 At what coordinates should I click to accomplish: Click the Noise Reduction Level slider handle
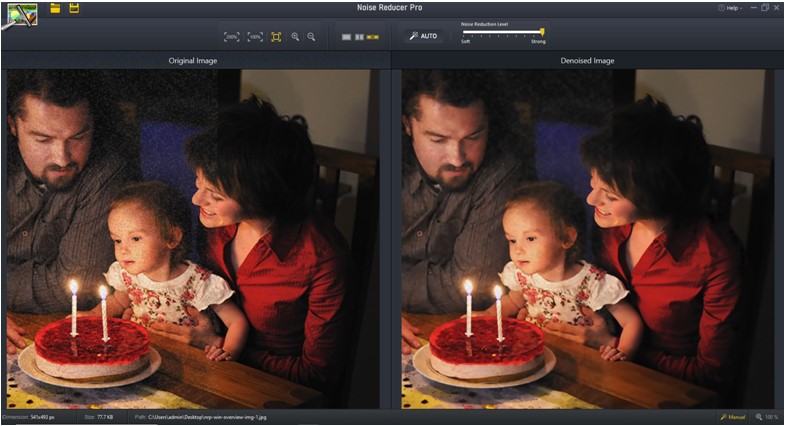[542, 32]
